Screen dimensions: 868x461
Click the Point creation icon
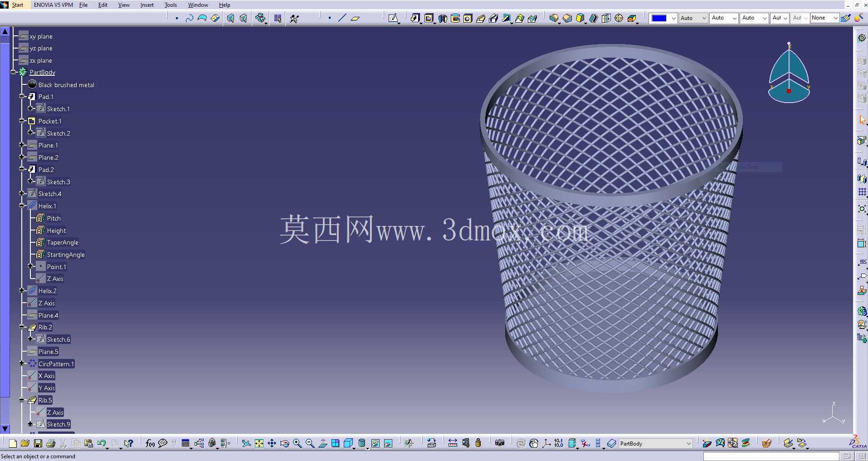pos(330,18)
